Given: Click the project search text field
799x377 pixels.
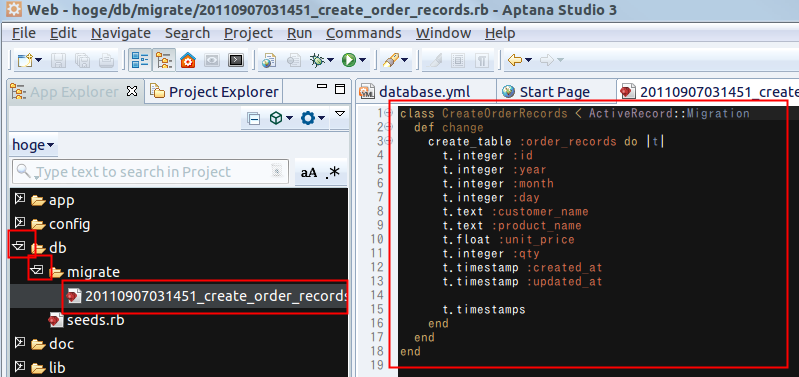Looking at the screenshot, I should [150, 172].
